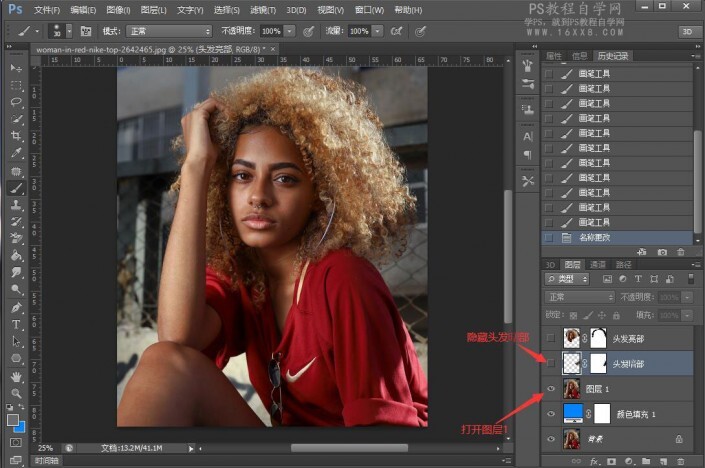
Task: Click the foreground color swatch
Action: pyautogui.click(x=13, y=420)
